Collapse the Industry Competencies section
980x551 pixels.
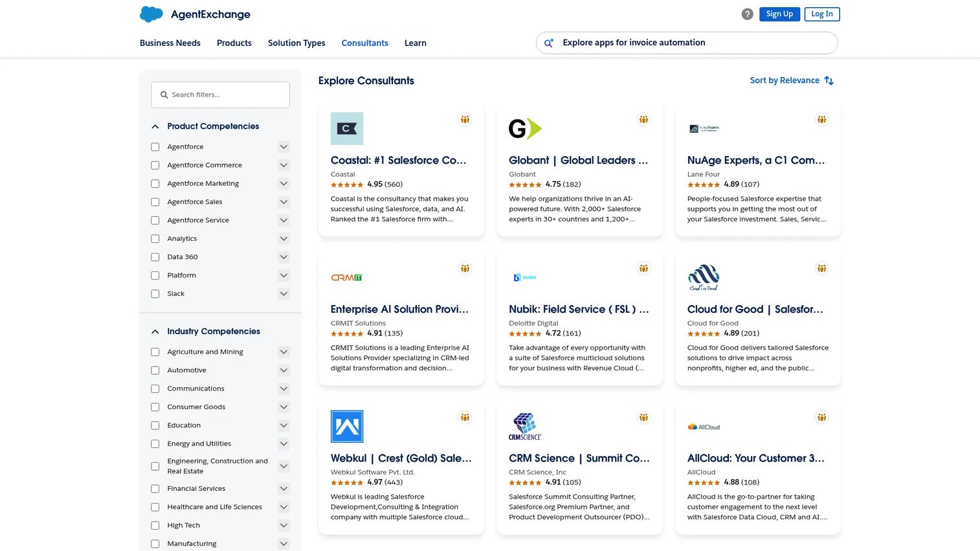[155, 332]
